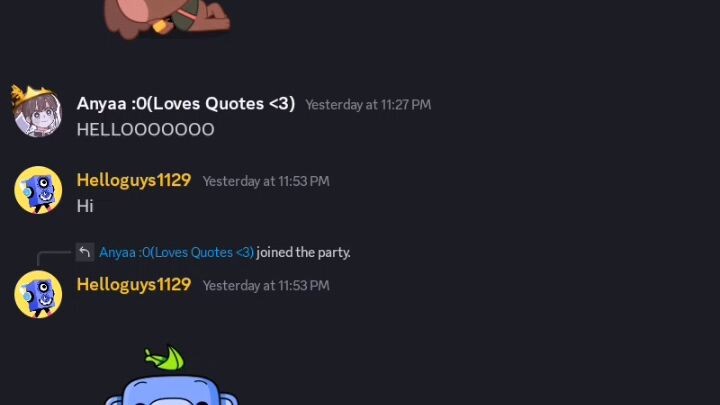The height and width of the screenshot is (405, 720).
Task: Click Helloguys1129 username on the reply message
Action: click(x=134, y=284)
